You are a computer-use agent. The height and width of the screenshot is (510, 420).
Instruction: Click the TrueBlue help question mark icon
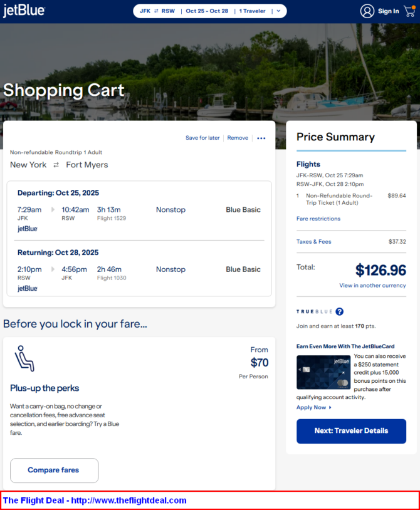coord(339,311)
